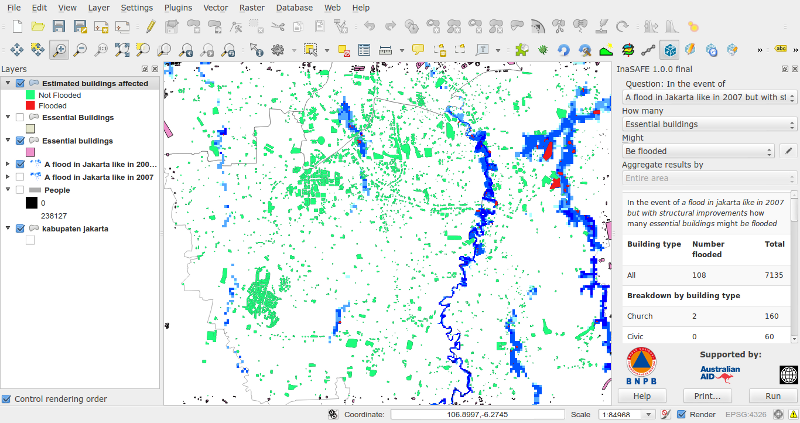This screenshot has width=800, height=423.
Task: Open the InaSAFE dock cube icon
Action: (669, 49)
